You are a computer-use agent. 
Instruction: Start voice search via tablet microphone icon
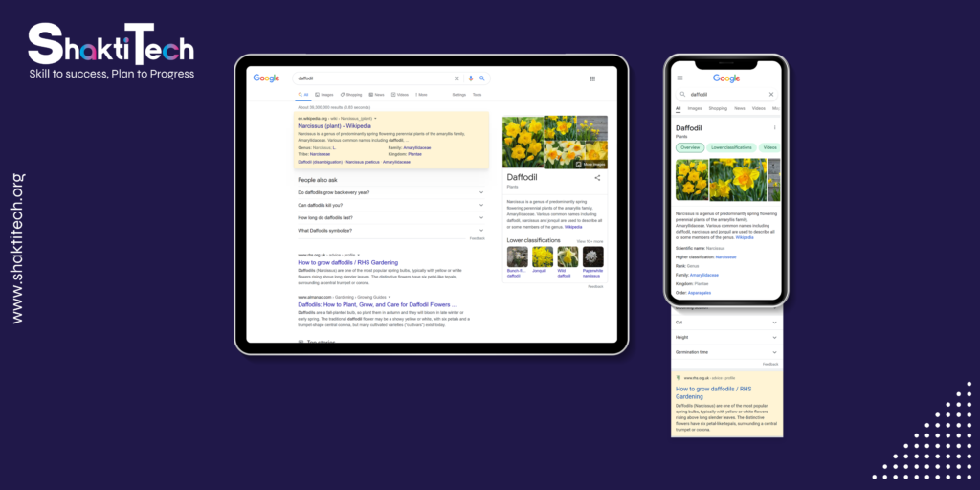pos(471,78)
